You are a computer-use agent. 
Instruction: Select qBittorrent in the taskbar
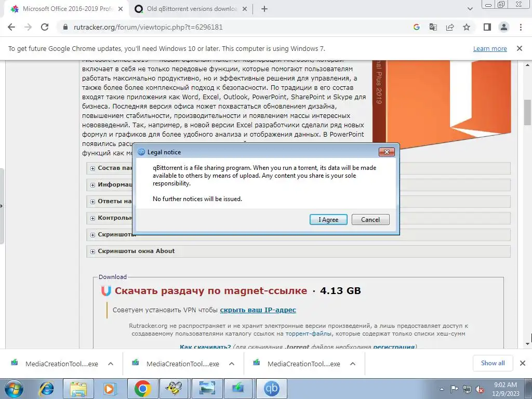point(271,389)
